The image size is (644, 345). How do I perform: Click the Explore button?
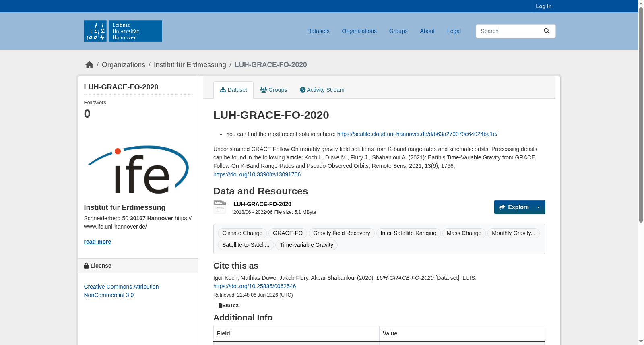click(x=514, y=207)
